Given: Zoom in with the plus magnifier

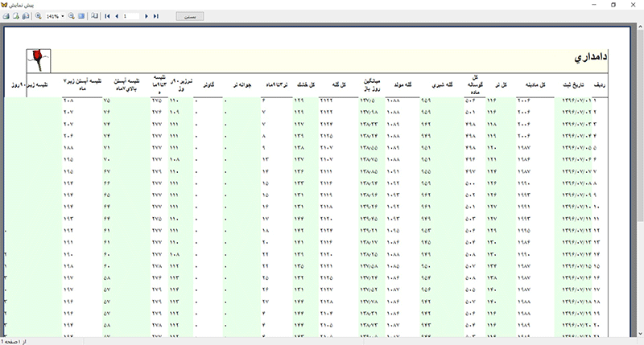Looking at the screenshot, I should [38, 16].
